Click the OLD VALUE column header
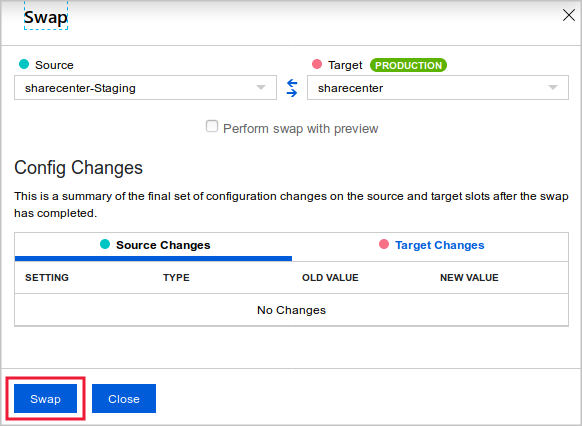 point(330,278)
